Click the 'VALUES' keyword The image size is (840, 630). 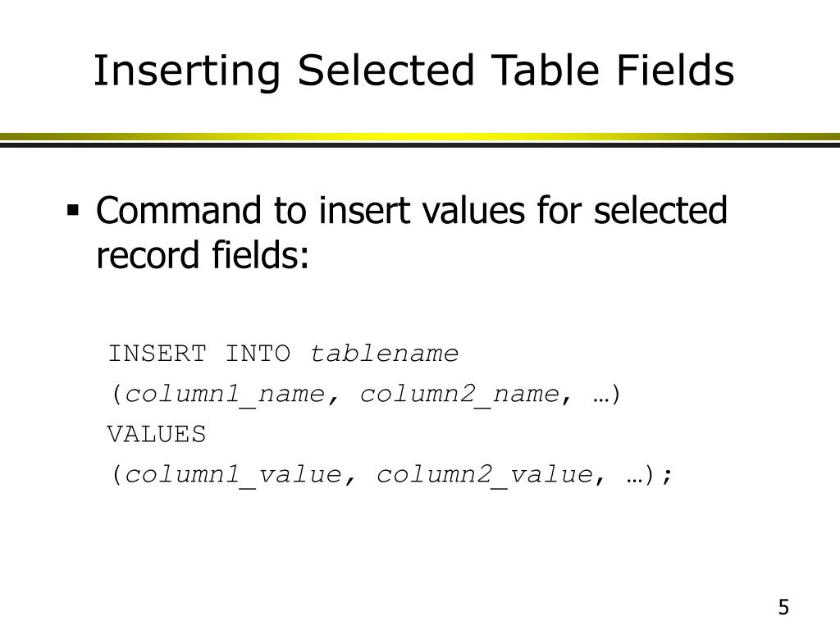157,434
